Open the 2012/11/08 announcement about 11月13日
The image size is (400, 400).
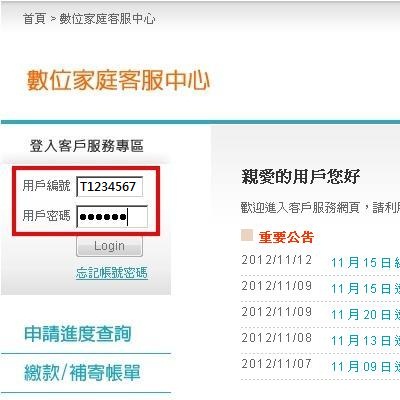[365, 341]
